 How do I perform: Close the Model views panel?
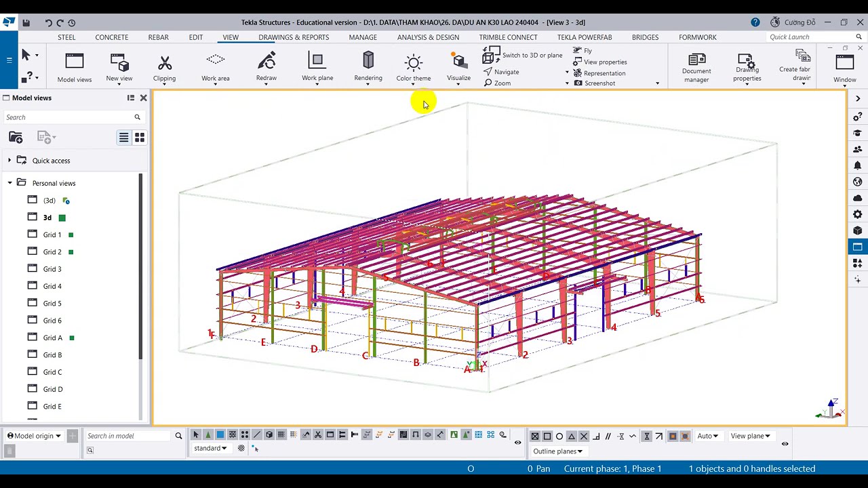[x=143, y=98]
